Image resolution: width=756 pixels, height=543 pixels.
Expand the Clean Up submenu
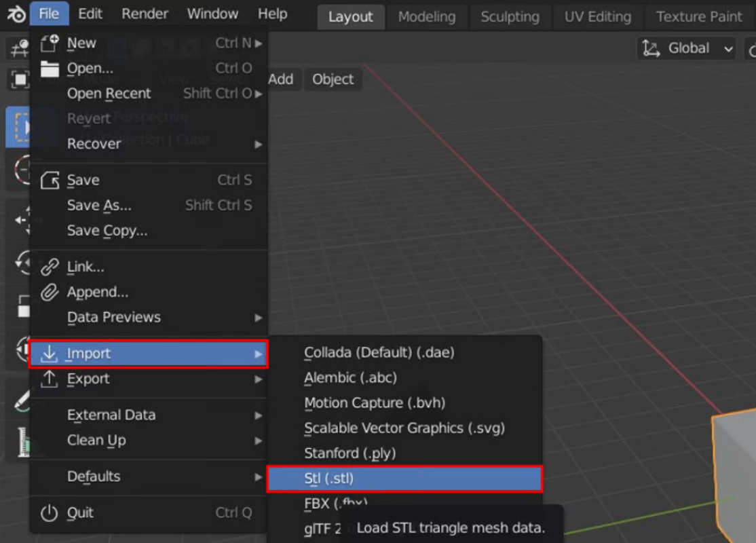[149, 441]
